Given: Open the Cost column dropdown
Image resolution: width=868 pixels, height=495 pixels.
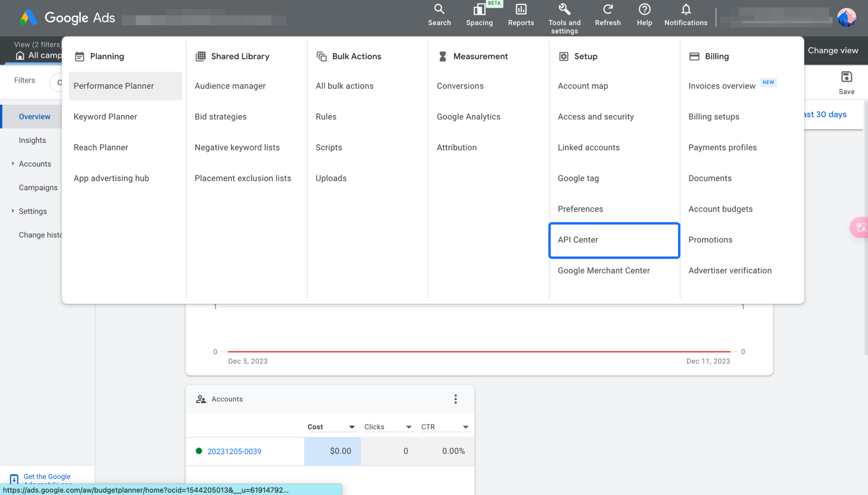Looking at the screenshot, I should [x=351, y=427].
